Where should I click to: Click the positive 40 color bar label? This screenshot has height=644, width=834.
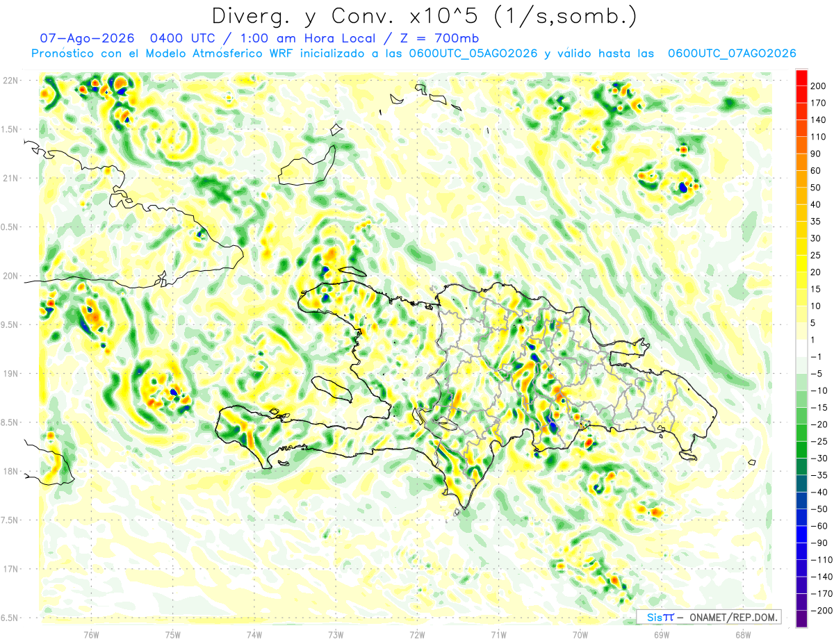click(x=817, y=204)
